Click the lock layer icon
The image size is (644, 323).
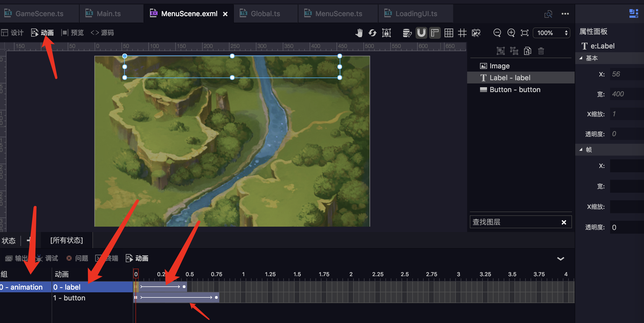point(387,33)
